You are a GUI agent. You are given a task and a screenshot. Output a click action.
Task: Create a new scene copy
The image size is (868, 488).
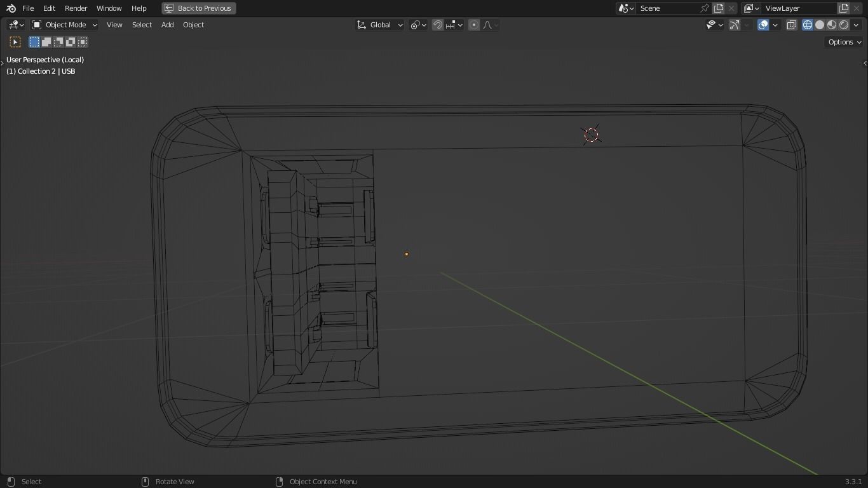tap(719, 8)
